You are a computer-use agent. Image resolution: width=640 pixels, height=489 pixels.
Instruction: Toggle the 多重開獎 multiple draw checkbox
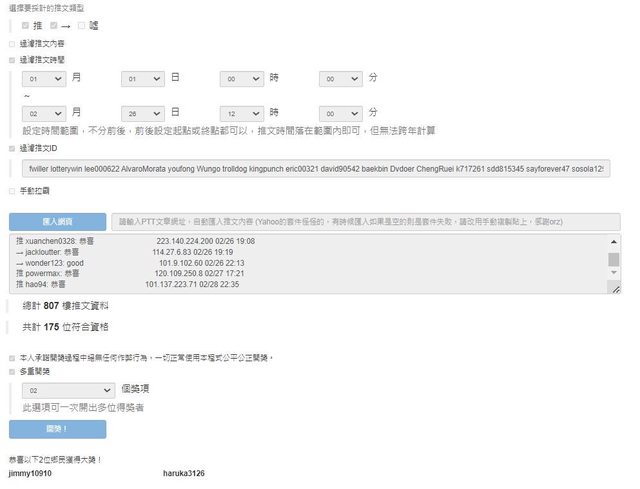[x=12, y=370]
